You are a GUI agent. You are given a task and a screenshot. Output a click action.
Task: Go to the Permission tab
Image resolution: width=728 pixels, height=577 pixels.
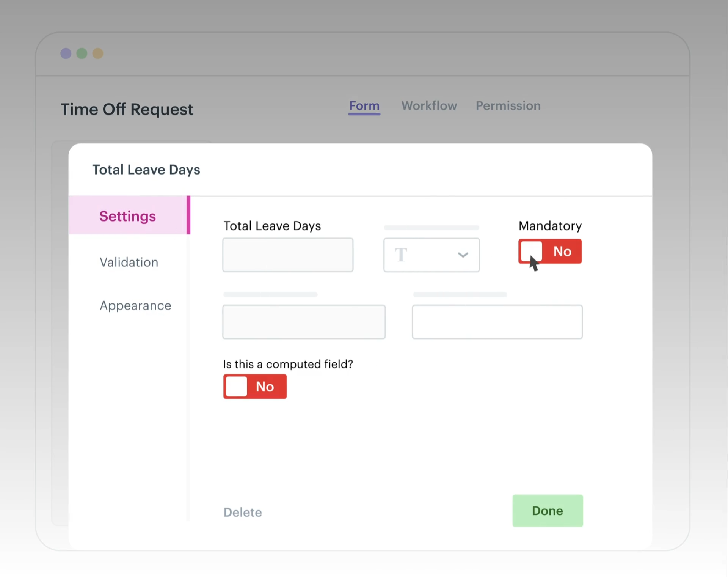[508, 106]
